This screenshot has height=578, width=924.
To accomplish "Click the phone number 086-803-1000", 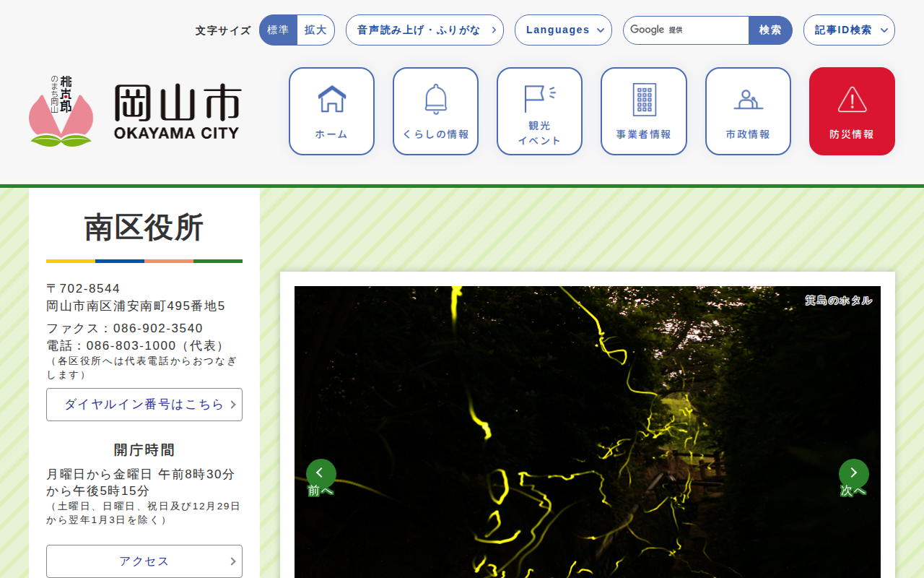I will point(131,346).
